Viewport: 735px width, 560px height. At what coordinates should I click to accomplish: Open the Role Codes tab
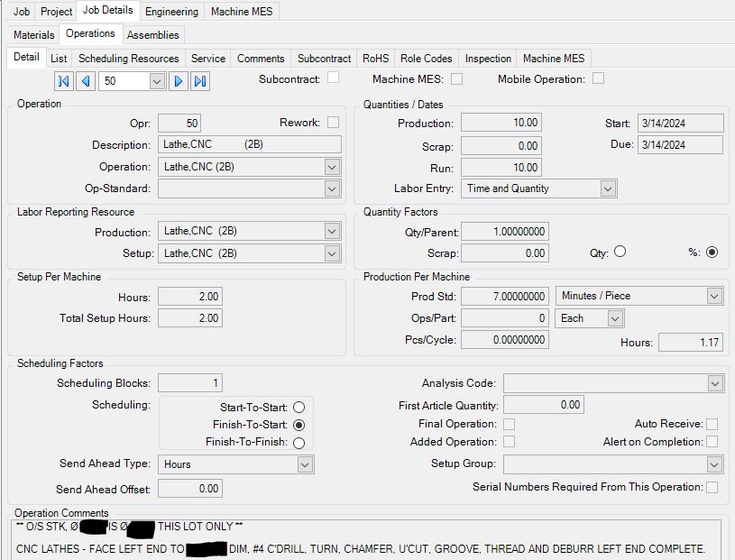426,58
